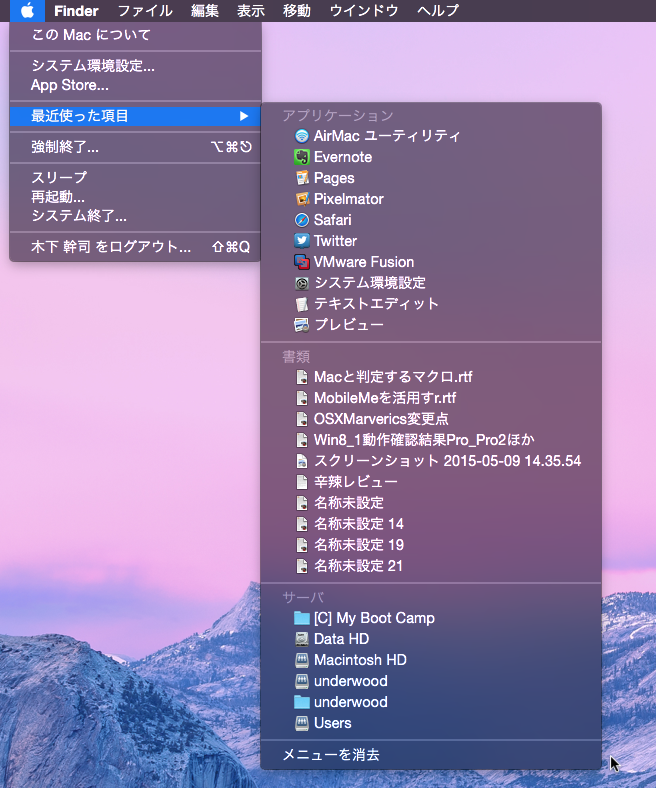Image resolution: width=656 pixels, height=788 pixels.
Task: Choose この Mac について
Action: coord(135,35)
